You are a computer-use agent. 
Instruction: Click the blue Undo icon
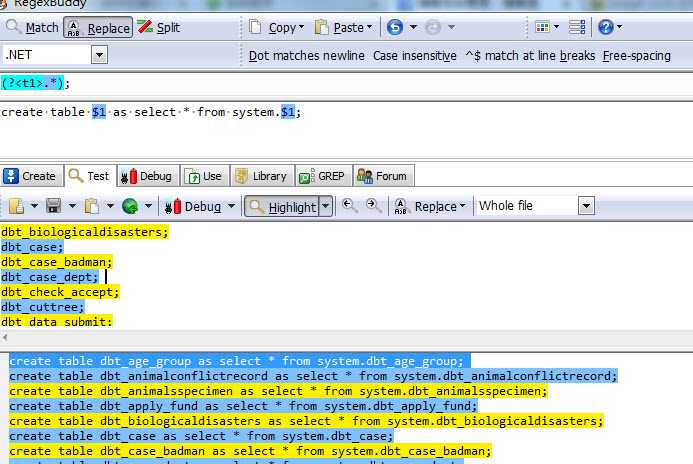pos(395,27)
